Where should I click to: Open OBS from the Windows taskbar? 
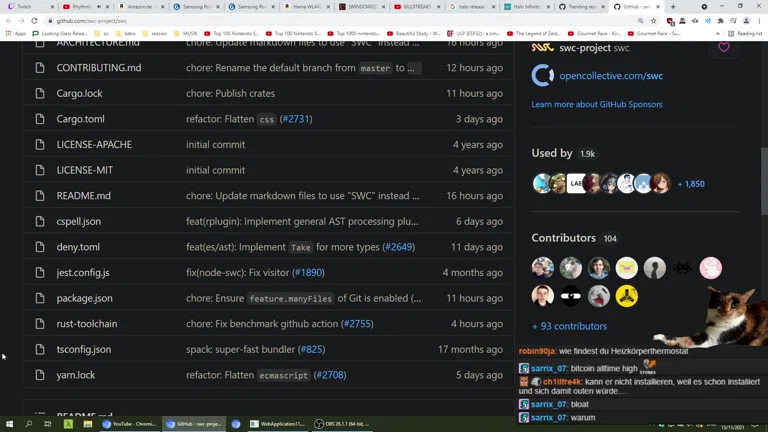[341, 424]
